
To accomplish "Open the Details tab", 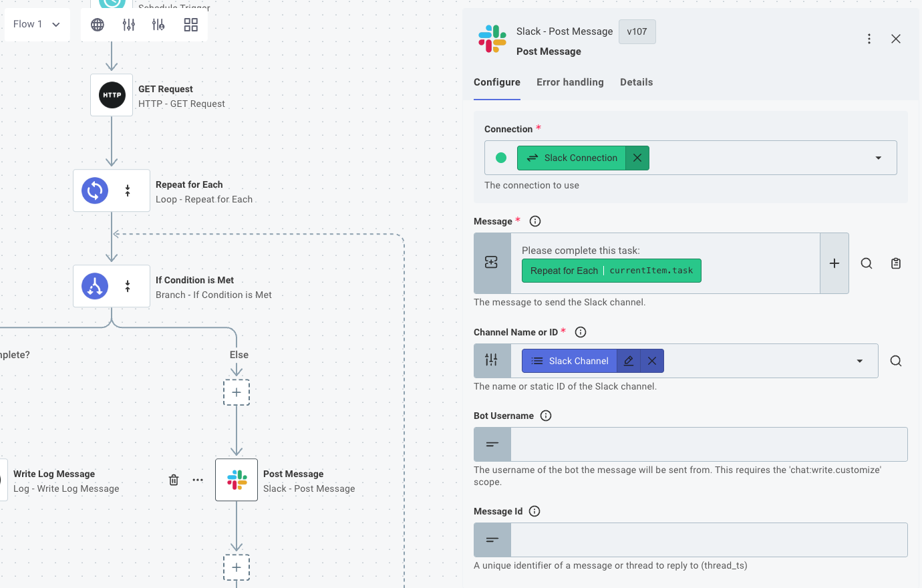I will tap(636, 82).
